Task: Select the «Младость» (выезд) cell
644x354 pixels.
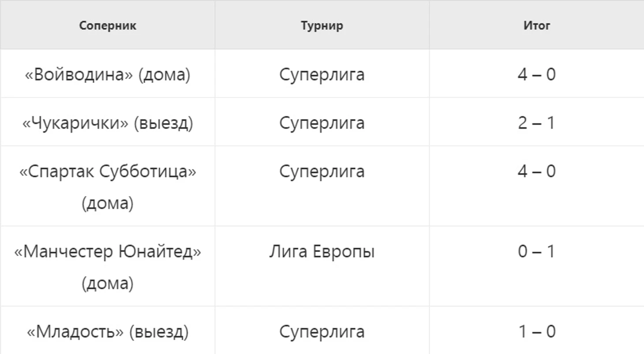Action: click(x=108, y=330)
